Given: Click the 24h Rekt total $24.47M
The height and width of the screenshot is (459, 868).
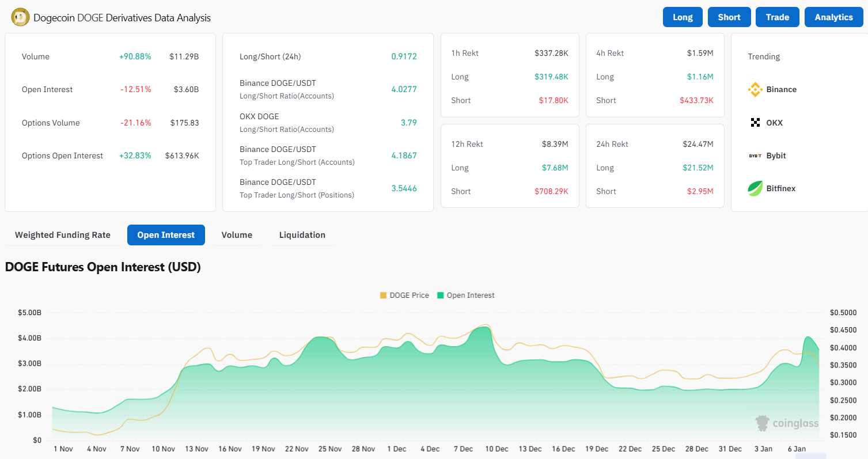Looking at the screenshot, I should click(697, 144).
